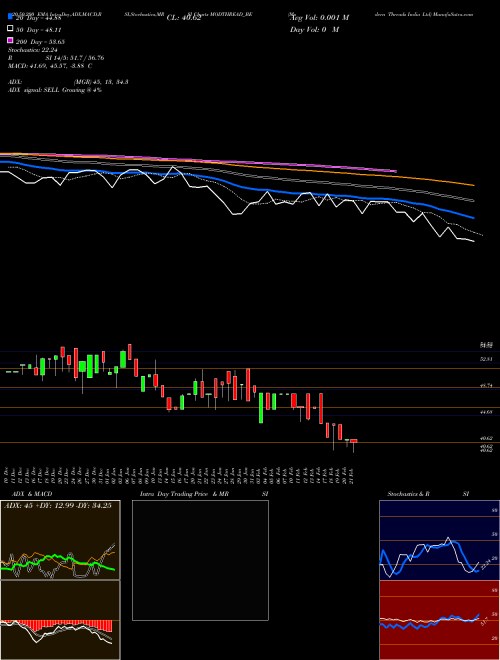The width and height of the screenshot is (500, 660).
Task: Click the empty intraday trading price panel
Action: 200,560
